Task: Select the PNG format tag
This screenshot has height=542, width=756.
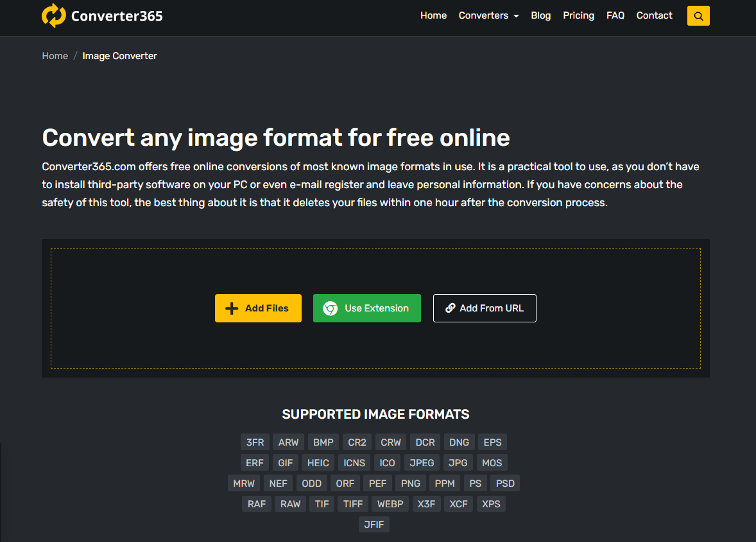Action: point(411,484)
